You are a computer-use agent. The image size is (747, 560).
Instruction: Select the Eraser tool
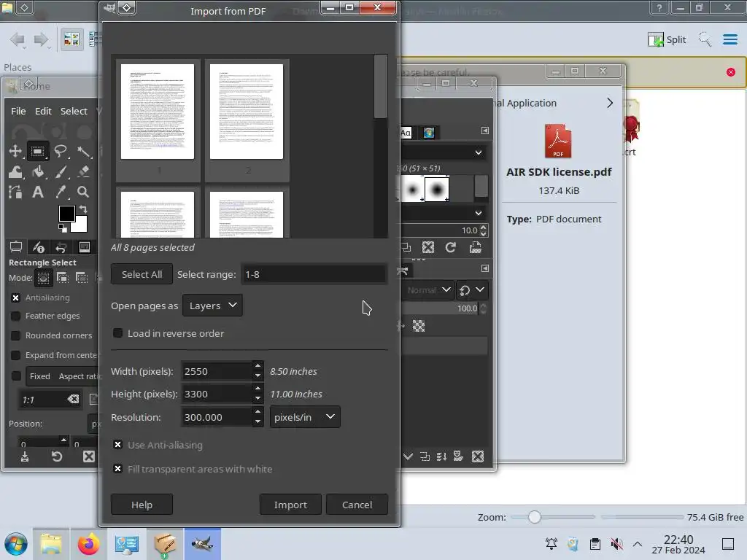[83, 172]
